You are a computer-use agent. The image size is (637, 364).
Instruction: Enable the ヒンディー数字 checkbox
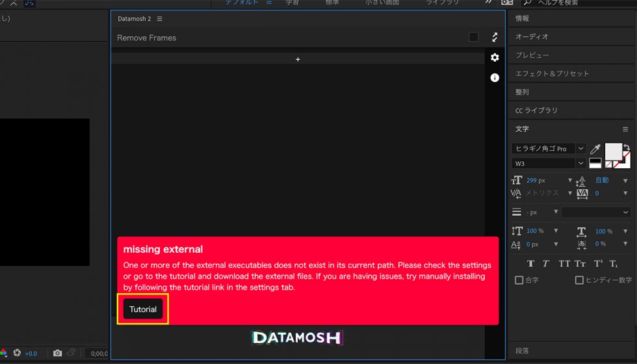pos(579,280)
